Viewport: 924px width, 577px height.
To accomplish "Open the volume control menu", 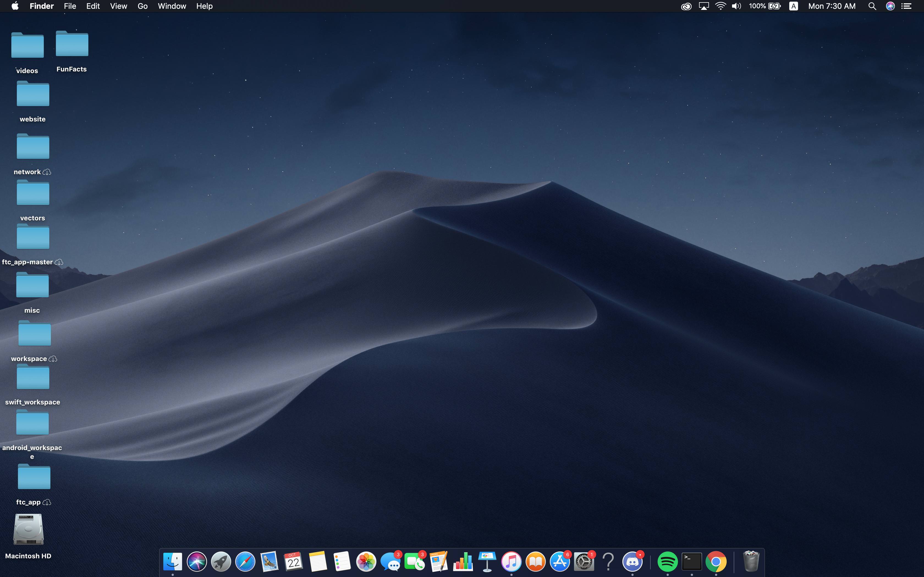I will pos(736,6).
